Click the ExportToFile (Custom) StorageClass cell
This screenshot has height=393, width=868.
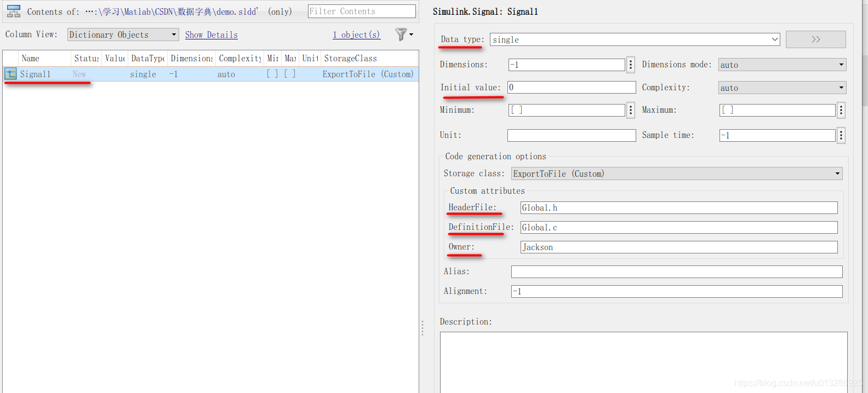coord(368,74)
